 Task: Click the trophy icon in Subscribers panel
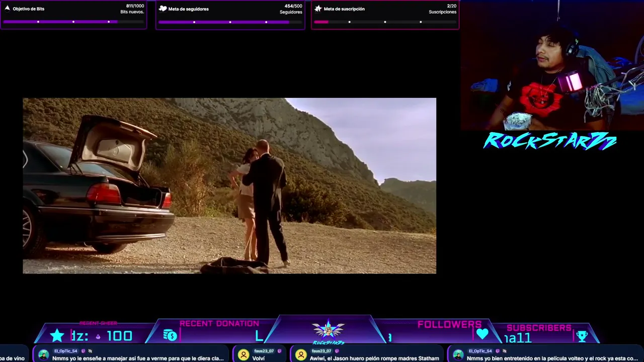[582, 336]
